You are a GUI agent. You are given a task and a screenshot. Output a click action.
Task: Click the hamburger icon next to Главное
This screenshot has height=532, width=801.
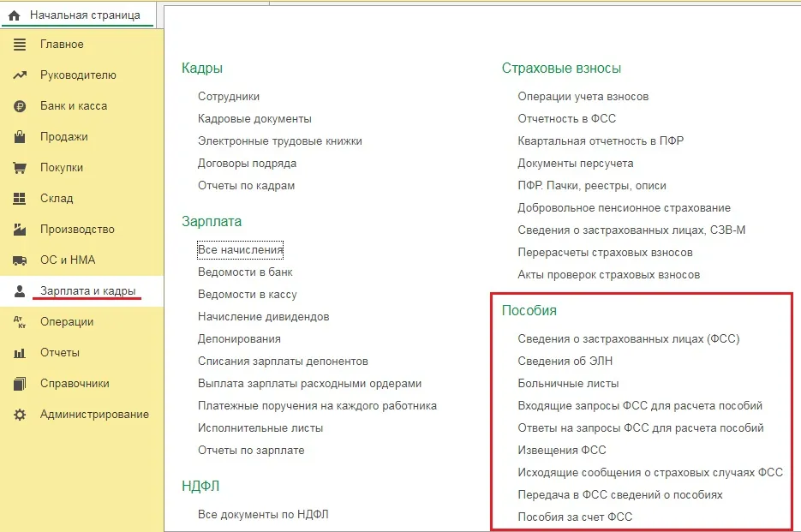pyautogui.click(x=20, y=45)
